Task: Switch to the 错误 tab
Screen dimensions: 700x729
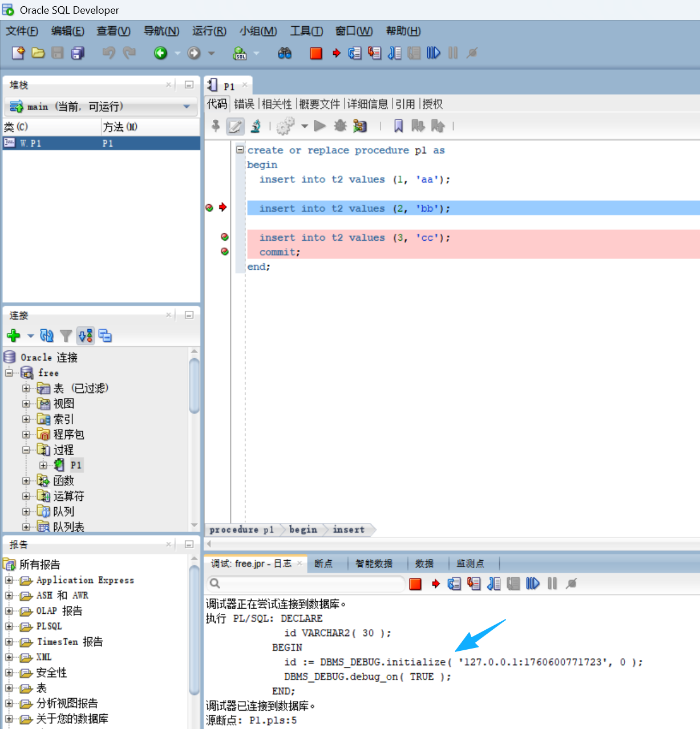Action: click(244, 104)
